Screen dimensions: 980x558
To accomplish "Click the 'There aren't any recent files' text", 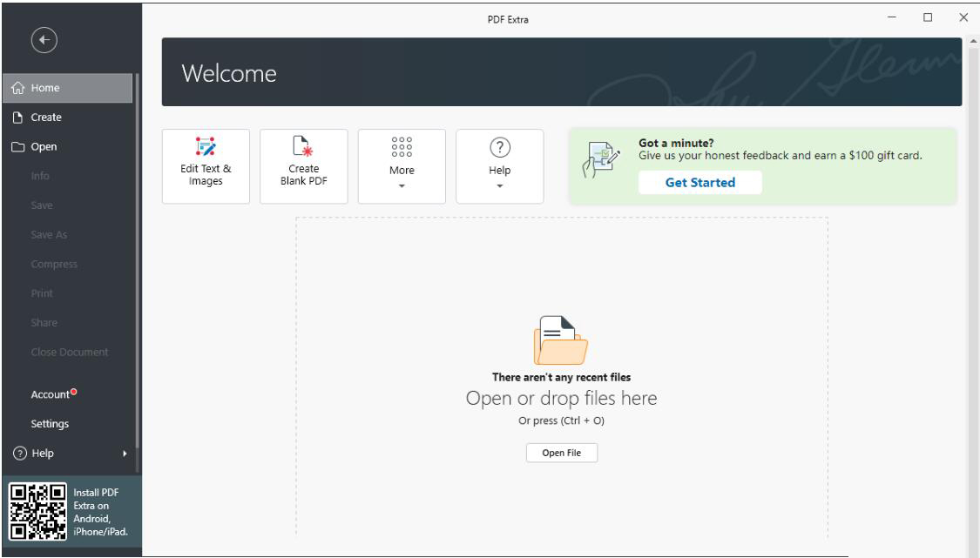I will (x=561, y=378).
